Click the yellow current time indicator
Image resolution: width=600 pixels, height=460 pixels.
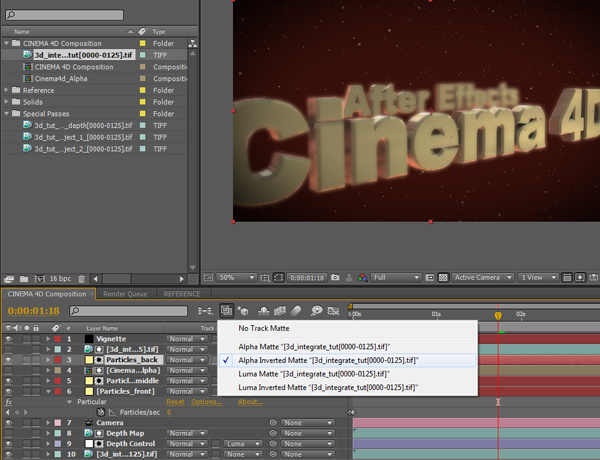click(x=498, y=316)
